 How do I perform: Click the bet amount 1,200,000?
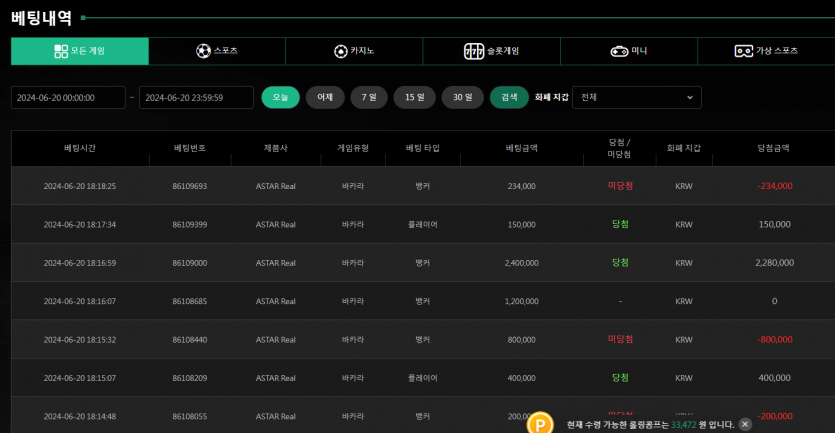521,301
